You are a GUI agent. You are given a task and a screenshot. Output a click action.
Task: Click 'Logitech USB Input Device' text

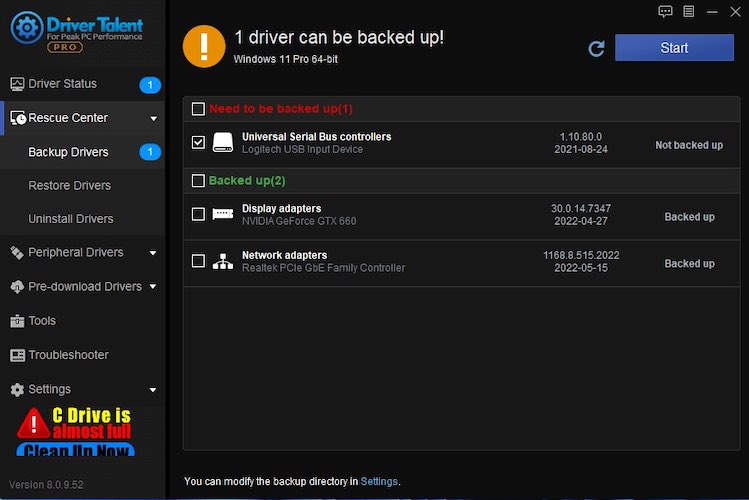pyautogui.click(x=302, y=149)
